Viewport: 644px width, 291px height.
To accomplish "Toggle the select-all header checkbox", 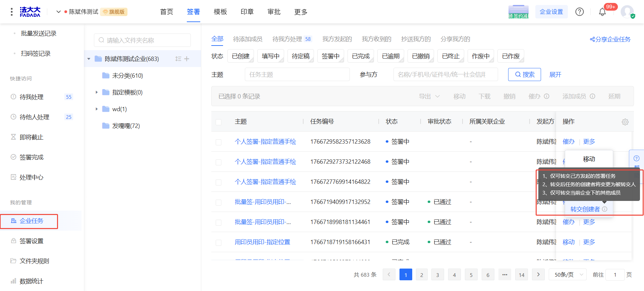I will [218, 122].
